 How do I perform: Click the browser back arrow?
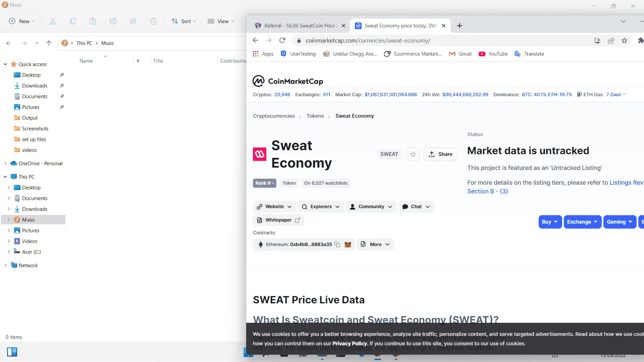coord(256,41)
